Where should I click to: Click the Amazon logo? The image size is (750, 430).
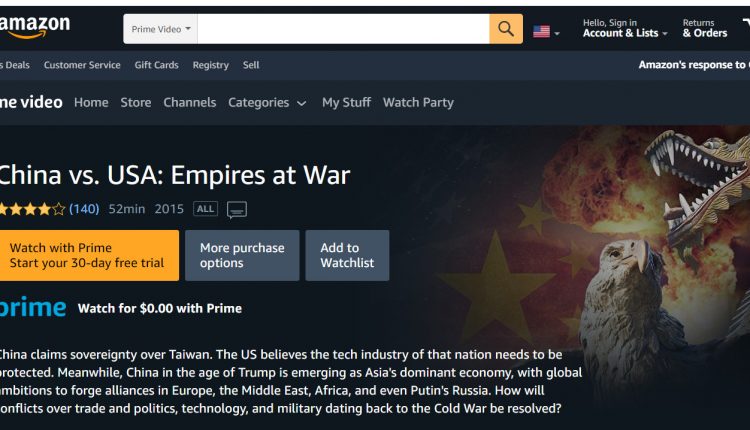[34, 26]
